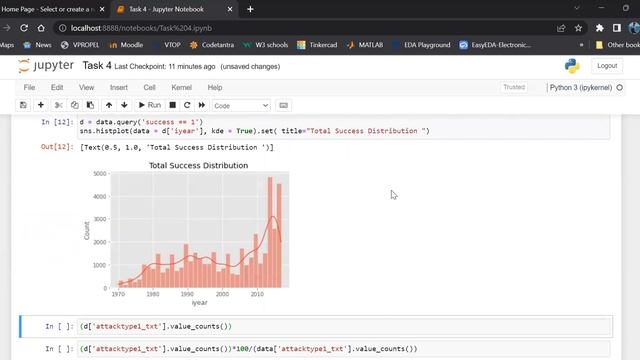Cut selected cells with the scissors icon
640x360 pixels.
[59, 105]
